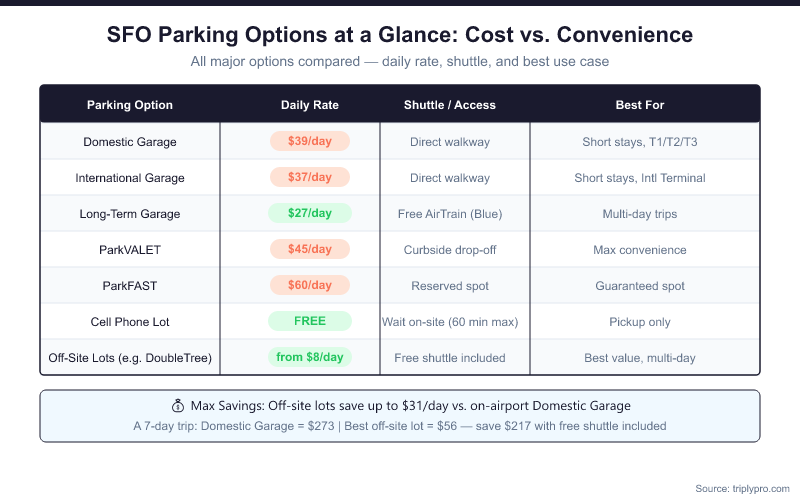Click the $45/day ParkVALET badge
The image size is (800, 500).
tap(310, 249)
